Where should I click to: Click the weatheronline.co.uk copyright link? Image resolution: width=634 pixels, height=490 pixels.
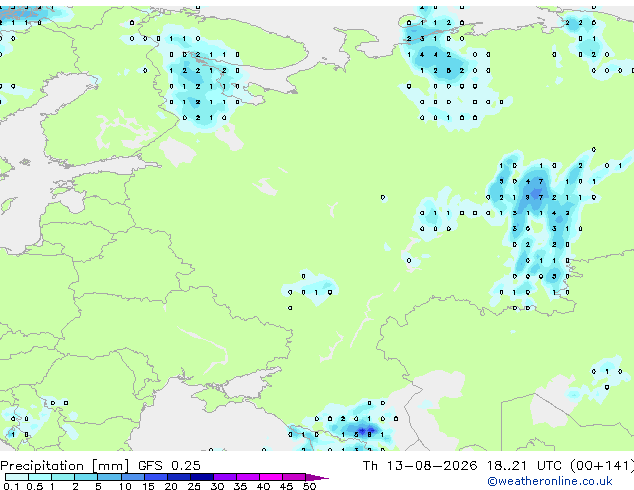pyautogui.click(x=550, y=481)
